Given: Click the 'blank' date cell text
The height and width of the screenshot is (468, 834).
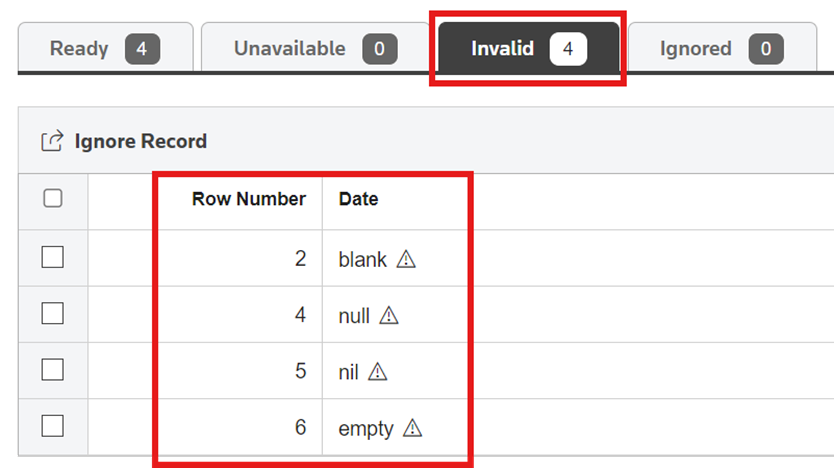Looking at the screenshot, I should [362, 259].
